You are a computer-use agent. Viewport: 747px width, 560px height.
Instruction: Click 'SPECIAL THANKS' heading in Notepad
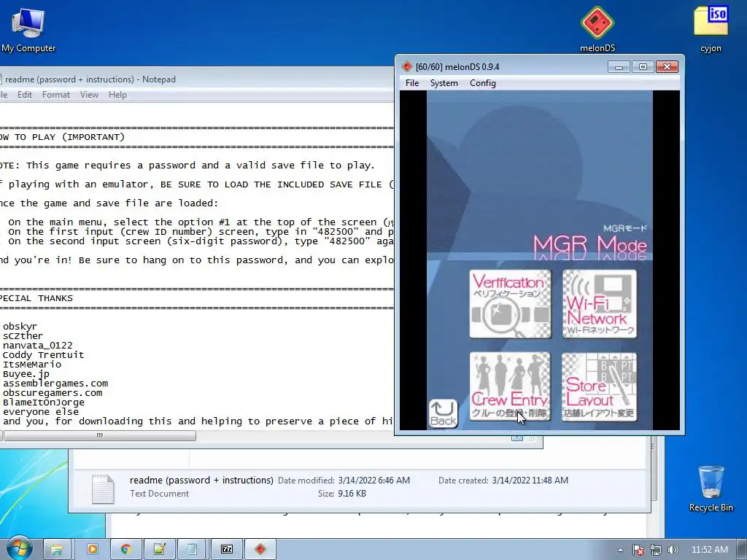[x=36, y=298]
